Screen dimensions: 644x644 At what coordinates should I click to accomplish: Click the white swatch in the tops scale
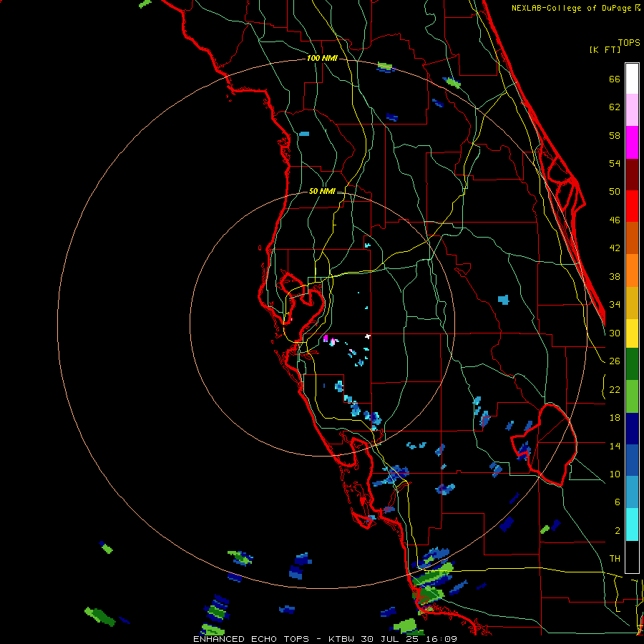coord(632,79)
